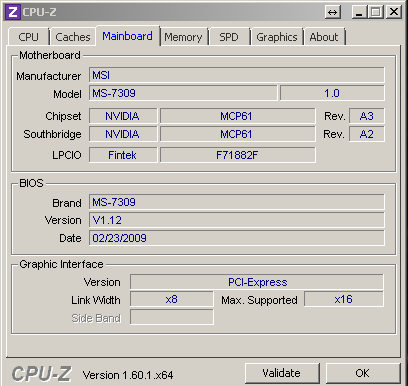Viewport: 408px width, 386px height.
Task: Click the CPU-Z purple Z title icon
Action: [x=13, y=12]
